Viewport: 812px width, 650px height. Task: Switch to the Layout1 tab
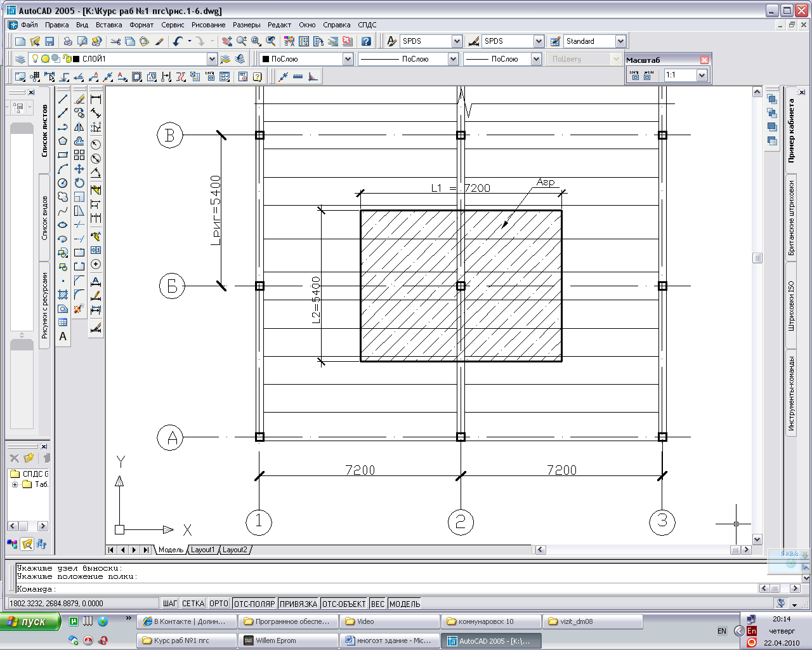click(203, 550)
